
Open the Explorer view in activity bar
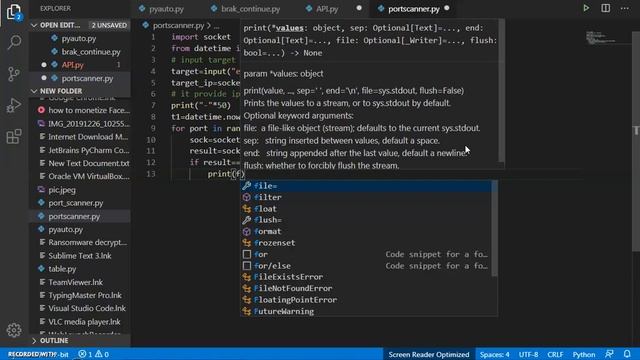(14, 11)
